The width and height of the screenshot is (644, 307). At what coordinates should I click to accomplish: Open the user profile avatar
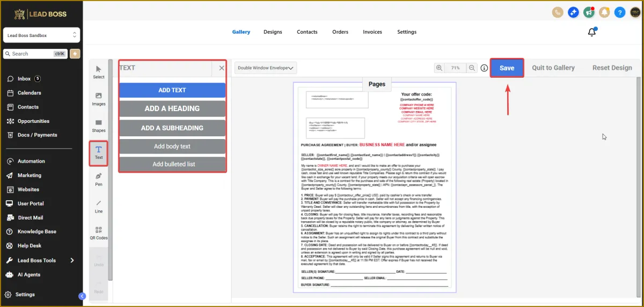tap(635, 12)
